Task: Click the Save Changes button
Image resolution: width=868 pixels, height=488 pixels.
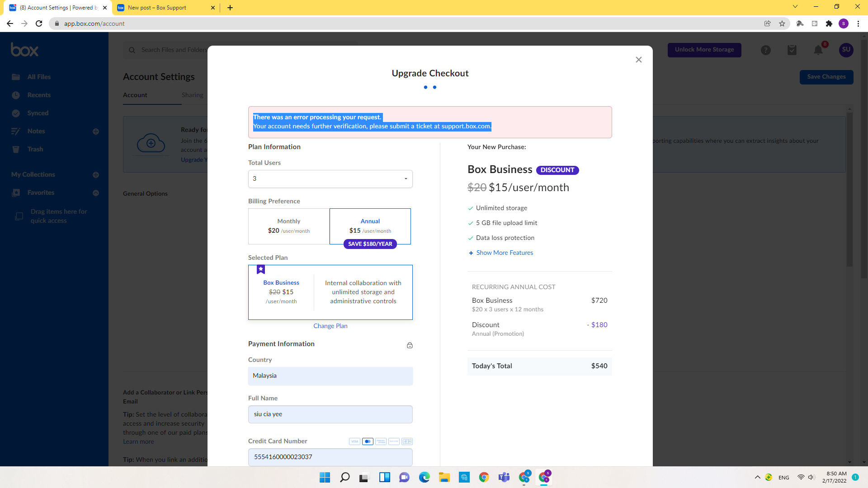Action: pos(826,77)
